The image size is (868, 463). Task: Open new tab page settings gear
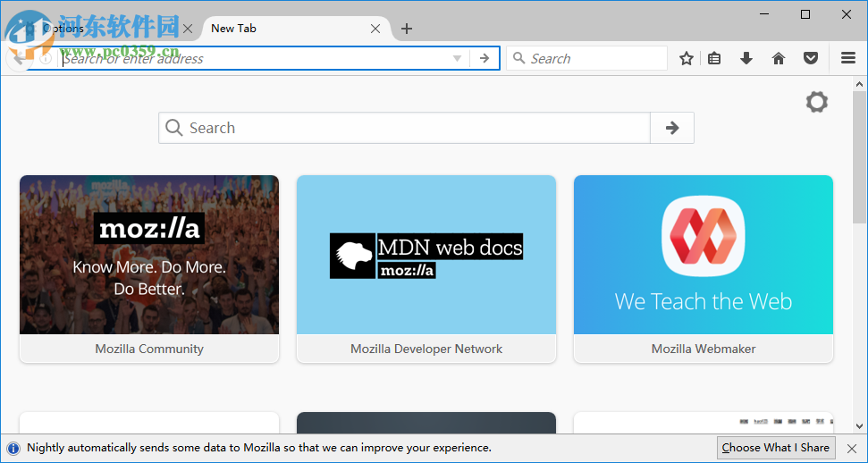pyautogui.click(x=816, y=103)
